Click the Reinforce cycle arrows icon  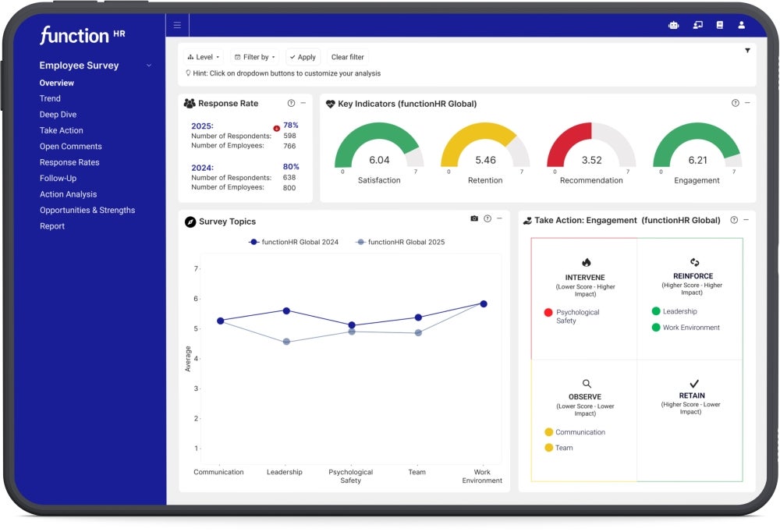click(694, 262)
